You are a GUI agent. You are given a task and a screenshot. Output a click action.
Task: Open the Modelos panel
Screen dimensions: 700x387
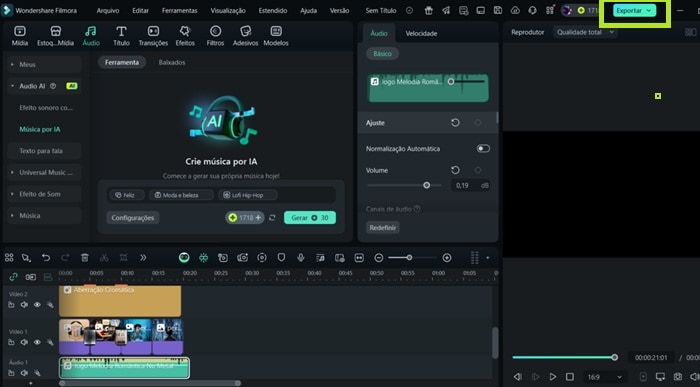click(x=276, y=36)
